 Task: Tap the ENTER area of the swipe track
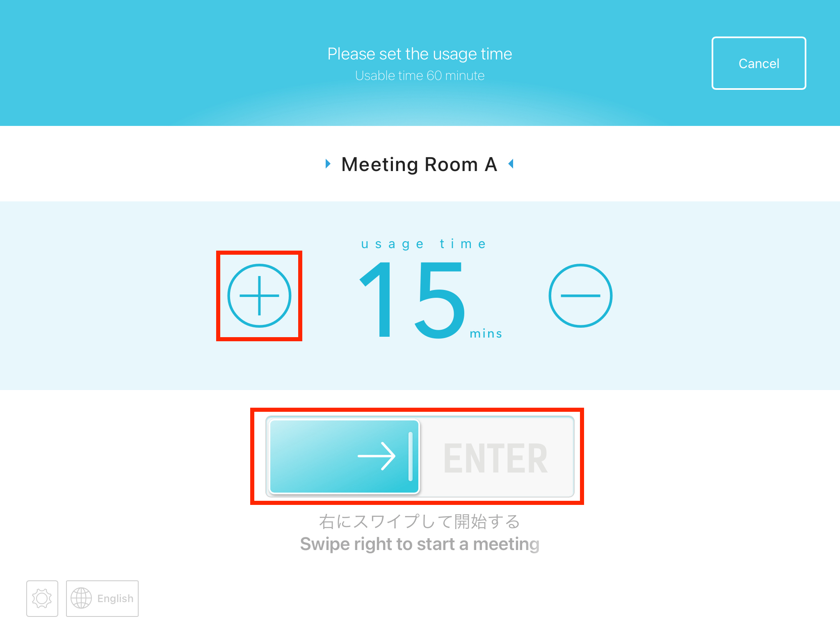tap(495, 458)
